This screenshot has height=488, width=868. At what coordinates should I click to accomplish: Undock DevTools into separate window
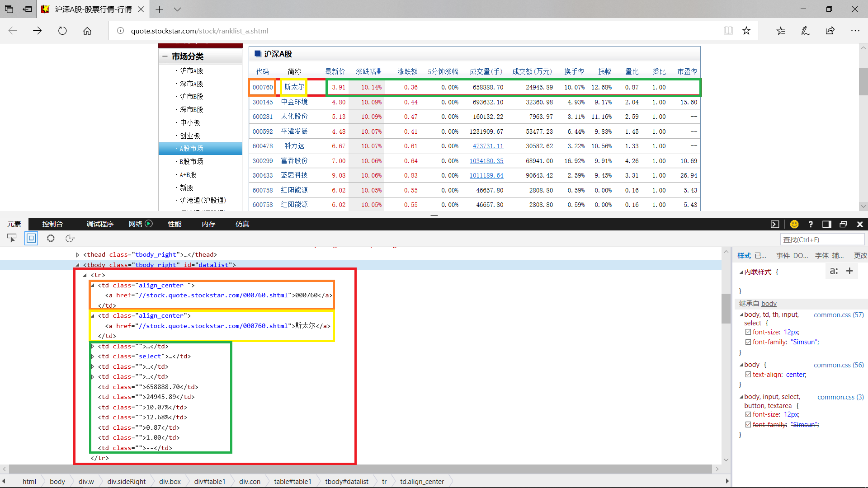(x=843, y=224)
